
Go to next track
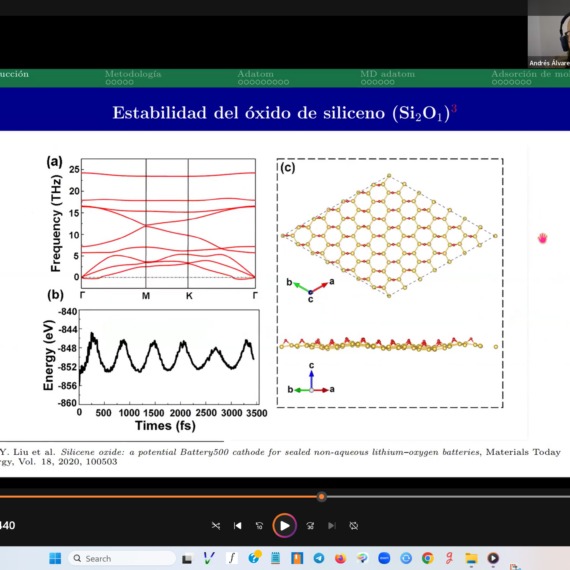(332, 526)
